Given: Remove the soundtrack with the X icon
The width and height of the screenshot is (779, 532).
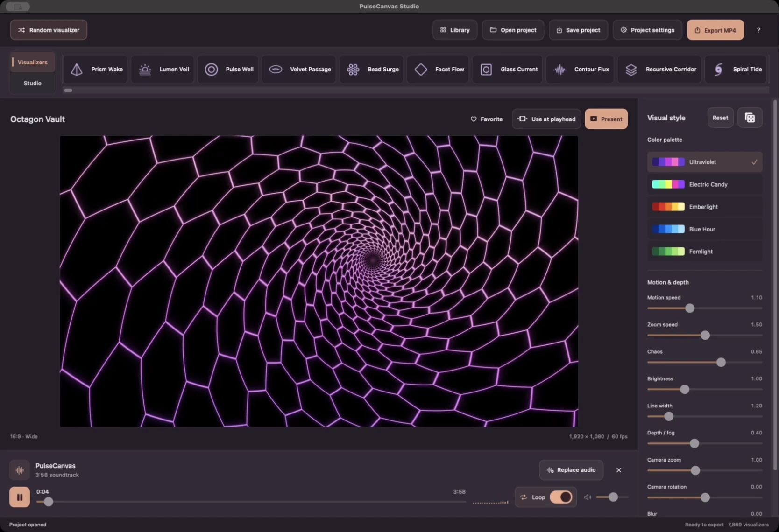Looking at the screenshot, I should [619, 470].
